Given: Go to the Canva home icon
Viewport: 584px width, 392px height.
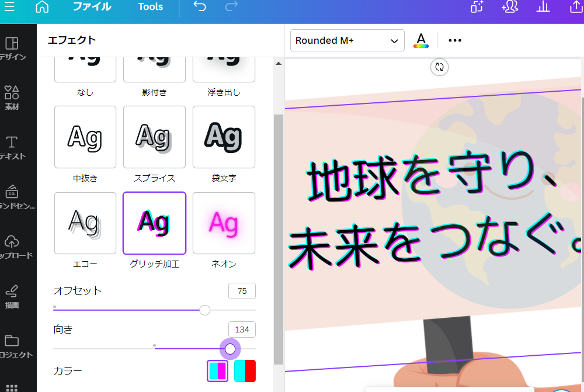Looking at the screenshot, I should click(42, 6).
